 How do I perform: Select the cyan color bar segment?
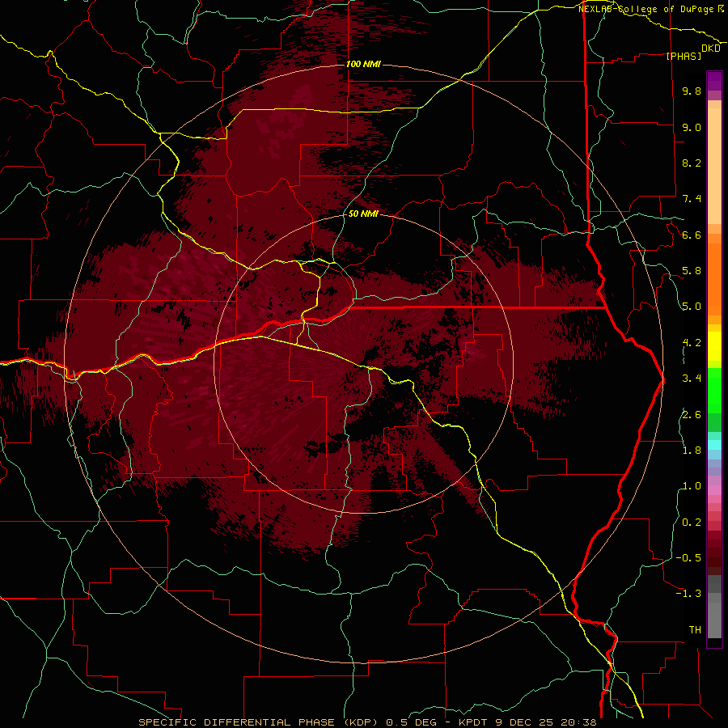[714, 445]
